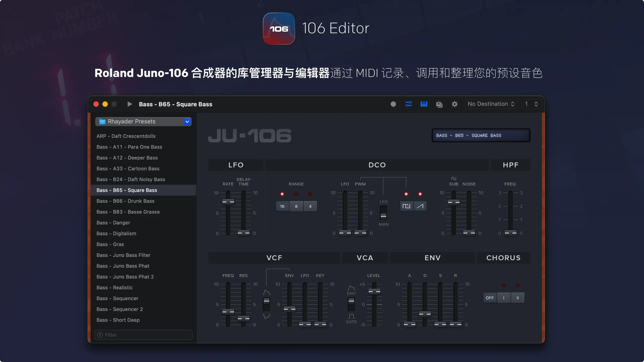The image size is (644, 362).
Task: Select the DCO sawtooth waveform button
Action: tap(420, 206)
